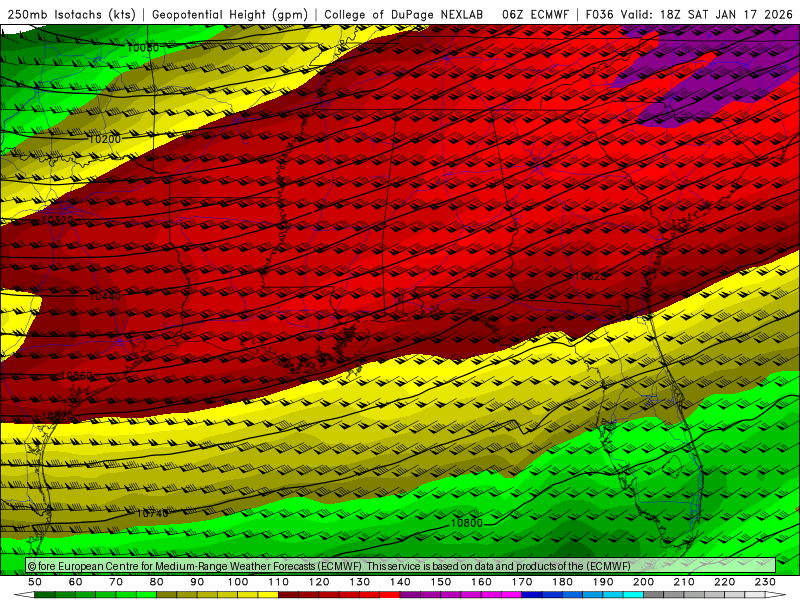Click the 10080 height contour label
Viewport: 800px width, 600px height.
143,48
